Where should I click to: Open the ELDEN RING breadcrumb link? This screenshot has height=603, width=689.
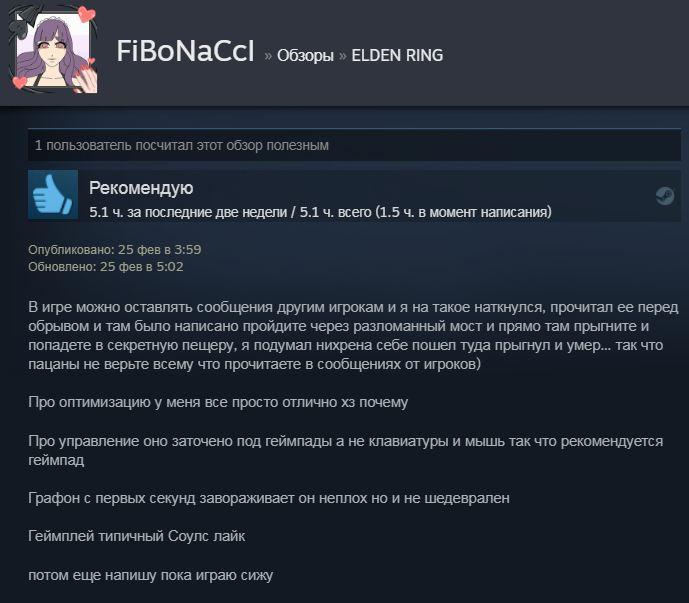tap(397, 55)
